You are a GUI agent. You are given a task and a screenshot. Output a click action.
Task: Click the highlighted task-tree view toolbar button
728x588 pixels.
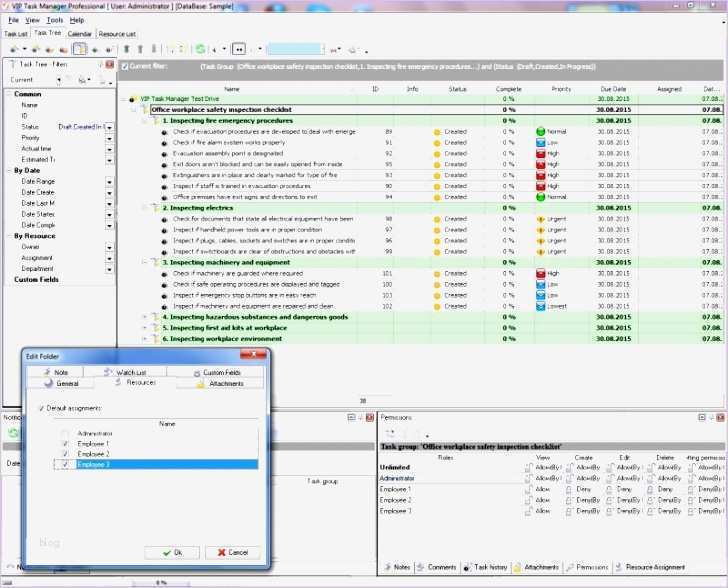click(x=80, y=49)
